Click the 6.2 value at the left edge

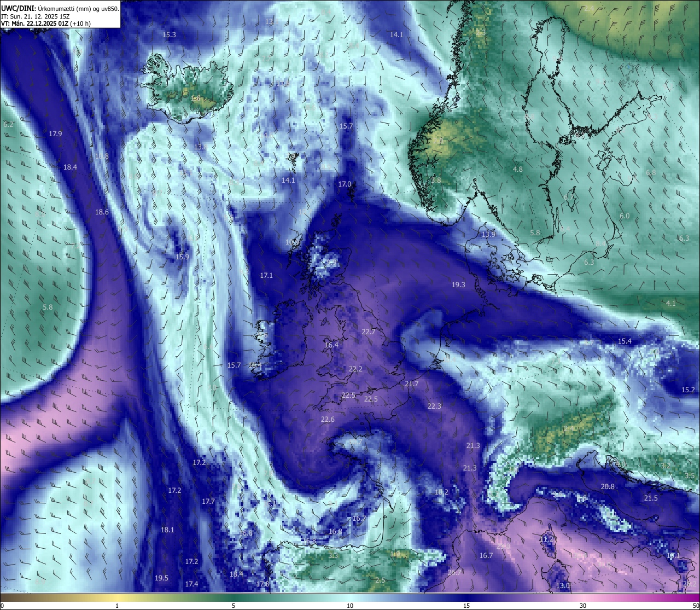[x=8, y=125]
